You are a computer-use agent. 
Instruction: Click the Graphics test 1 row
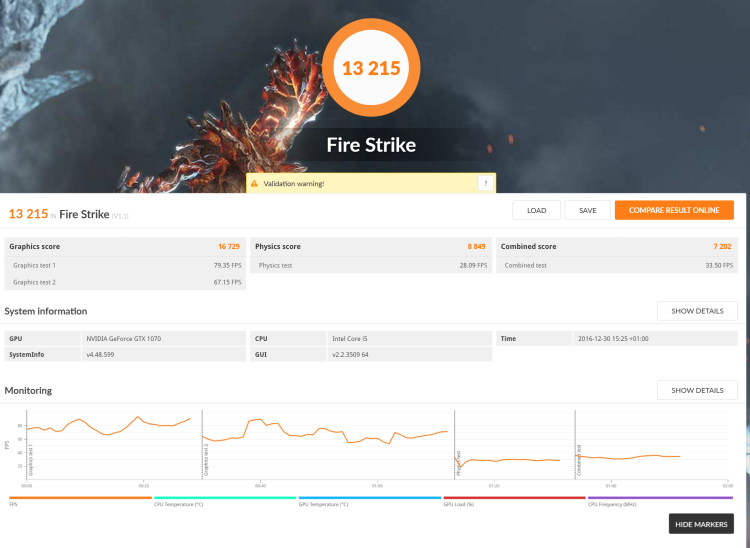pos(125,265)
